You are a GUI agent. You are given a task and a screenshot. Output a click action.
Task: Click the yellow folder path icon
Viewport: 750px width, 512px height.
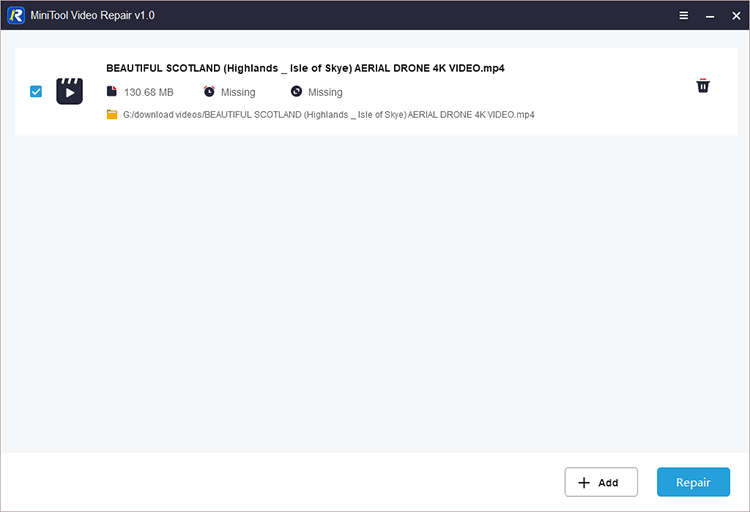click(112, 115)
